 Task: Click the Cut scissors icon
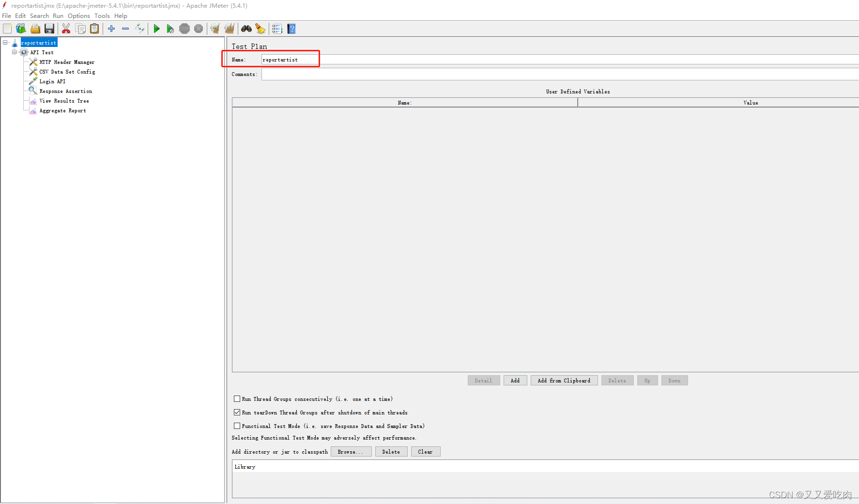(66, 29)
